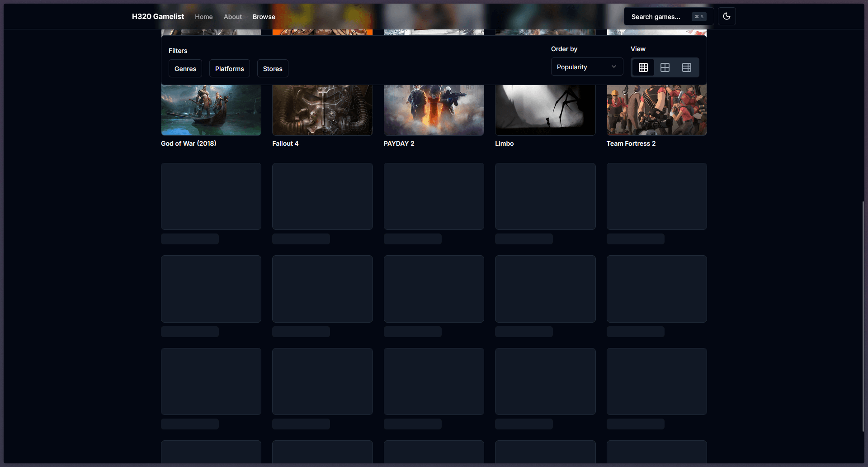This screenshot has width=868, height=467.
Task: Click the Team Fortress 2 cover image
Action: (656, 110)
